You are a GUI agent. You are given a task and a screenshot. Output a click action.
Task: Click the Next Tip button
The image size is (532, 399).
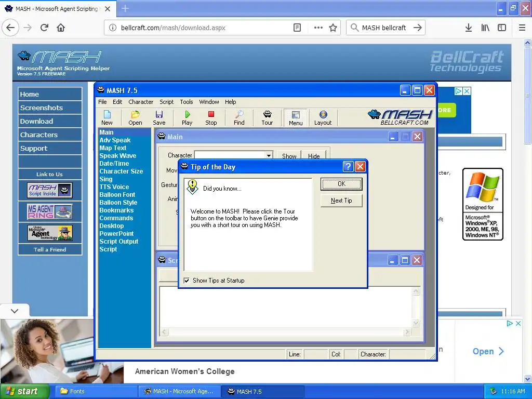pos(341,201)
